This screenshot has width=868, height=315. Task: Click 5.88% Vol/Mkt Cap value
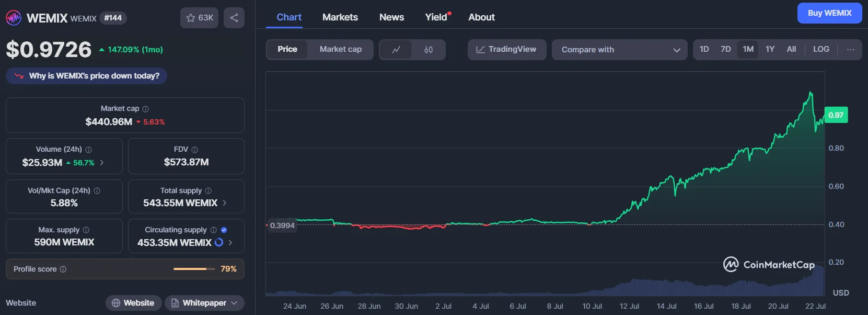pyautogui.click(x=64, y=203)
